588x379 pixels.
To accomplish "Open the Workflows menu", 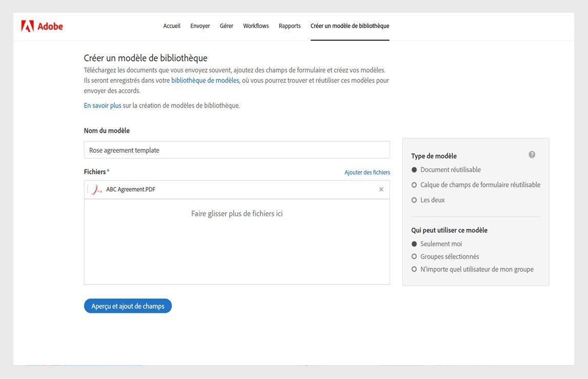I will 256,26.
